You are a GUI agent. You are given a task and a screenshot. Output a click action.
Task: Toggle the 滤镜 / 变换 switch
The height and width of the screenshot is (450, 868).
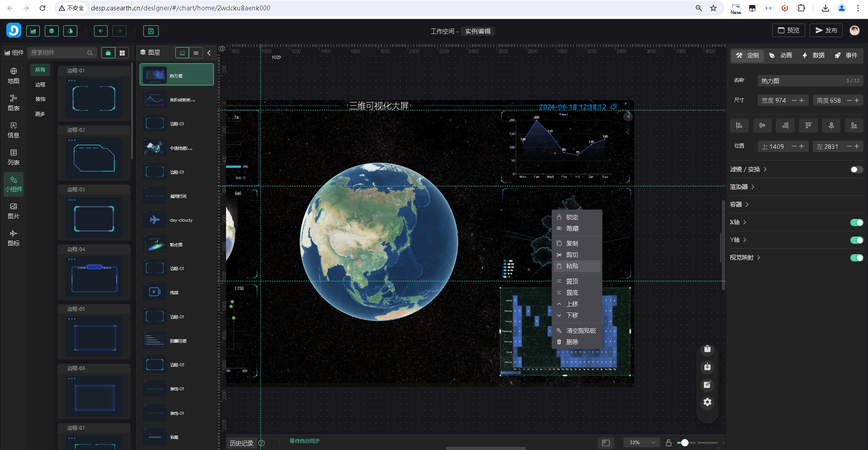856,170
